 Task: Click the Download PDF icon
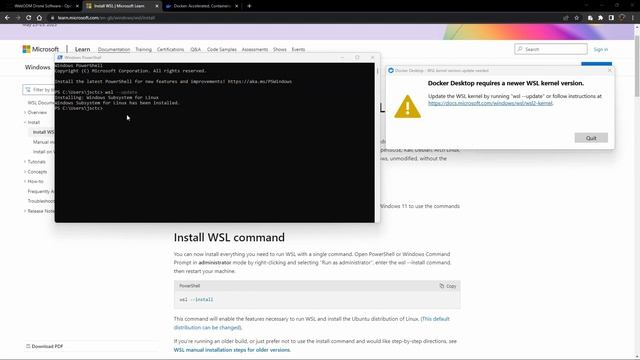coord(28,346)
